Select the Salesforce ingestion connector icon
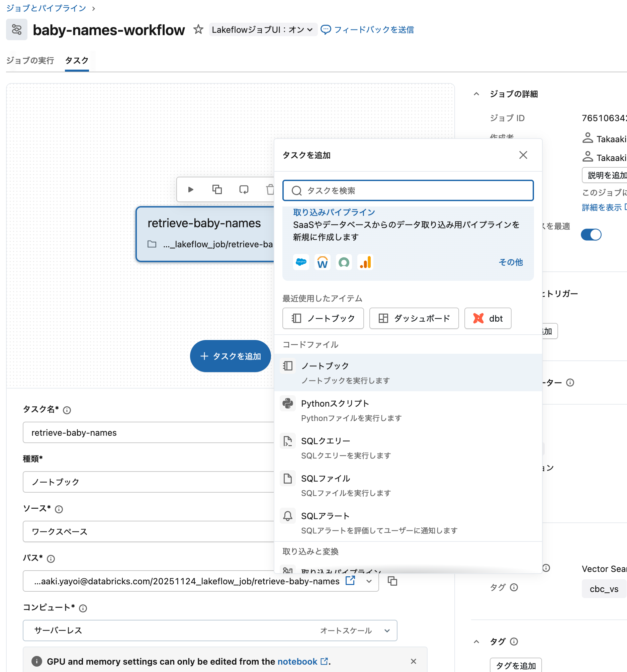This screenshot has width=627, height=672. click(301, 262)
